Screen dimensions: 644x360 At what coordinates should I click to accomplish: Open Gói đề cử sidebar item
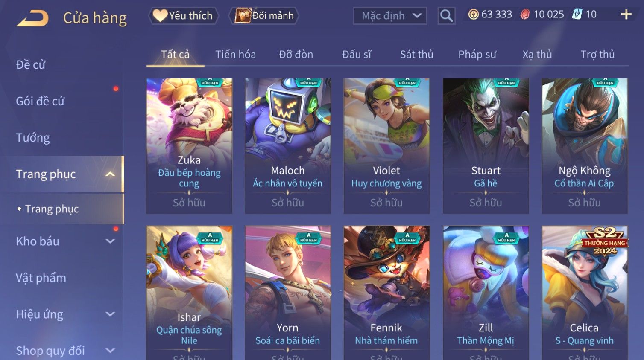(x=40, y=101)
